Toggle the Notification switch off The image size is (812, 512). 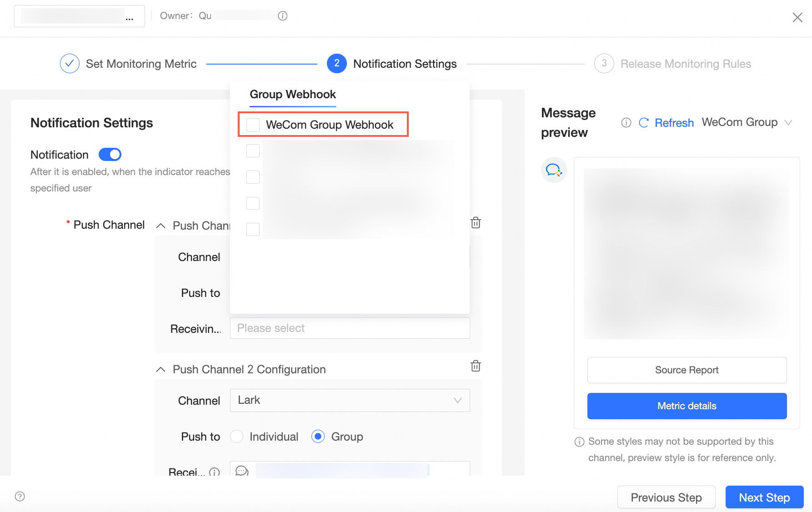pyautogui.click(x=110, y=155)
